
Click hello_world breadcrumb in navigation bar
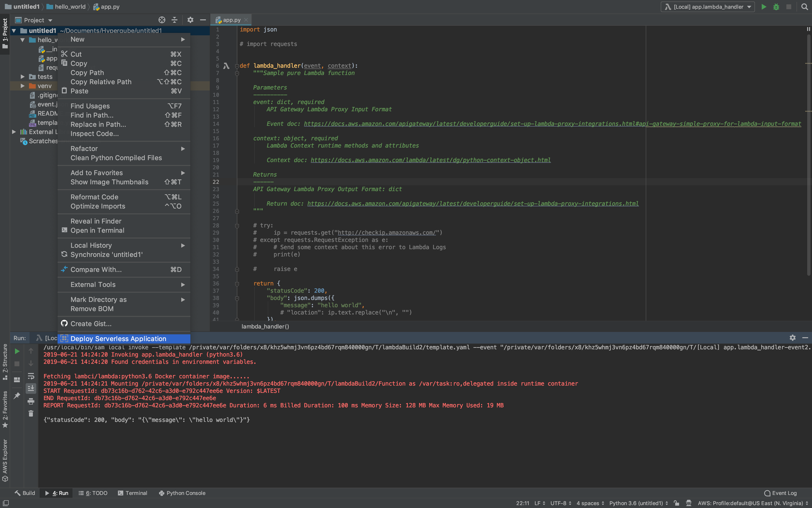point(66,7)
